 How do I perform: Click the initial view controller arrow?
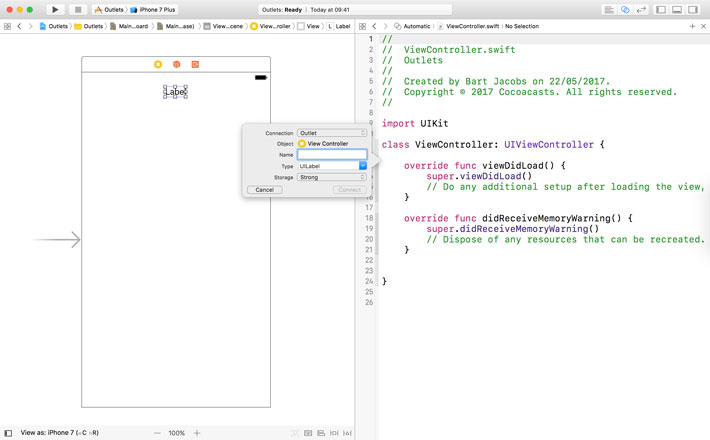click(x=57, y=239)
